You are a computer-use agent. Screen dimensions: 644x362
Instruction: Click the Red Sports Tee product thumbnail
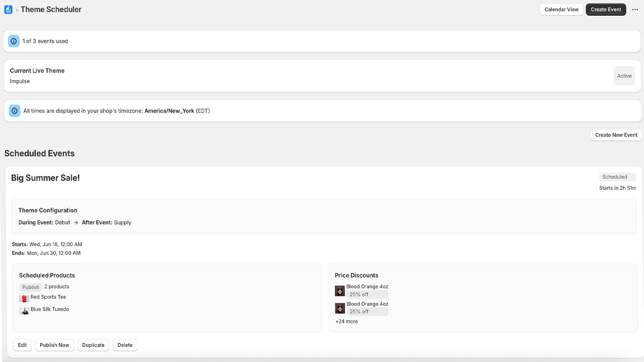24,298
